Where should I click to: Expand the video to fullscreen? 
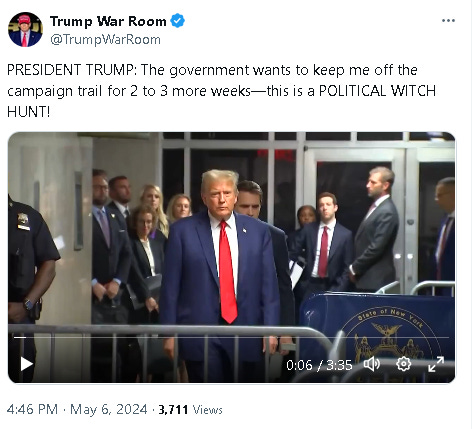point(436,364)
